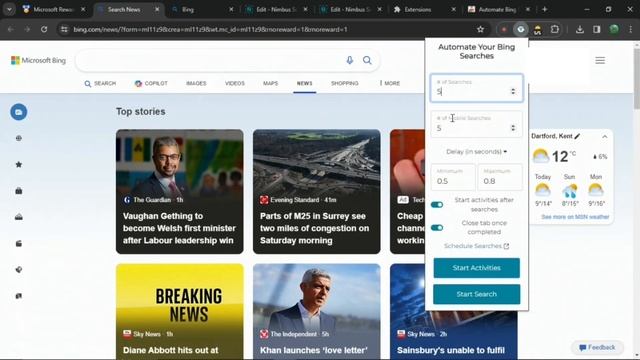Switch to the Microsoft Rewards tab
Image resolution: width=640 pixels, height=360 pixels.
point(53,9)
